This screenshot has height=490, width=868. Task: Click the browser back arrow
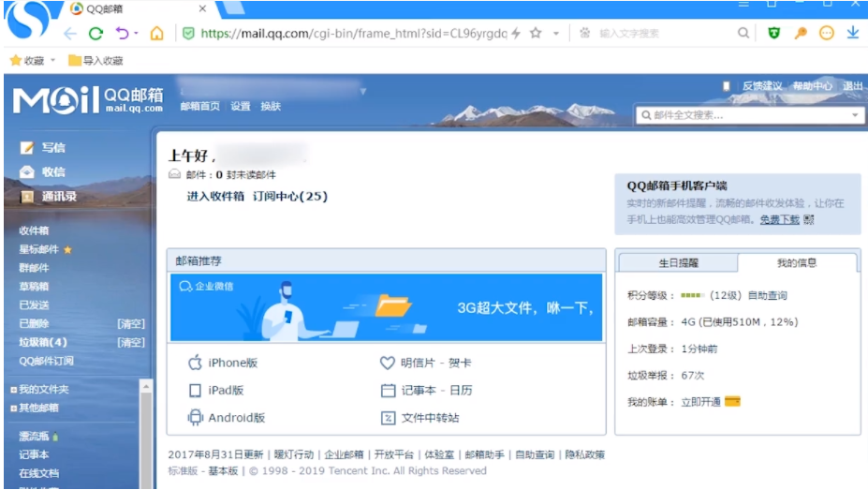coord(69,34)
